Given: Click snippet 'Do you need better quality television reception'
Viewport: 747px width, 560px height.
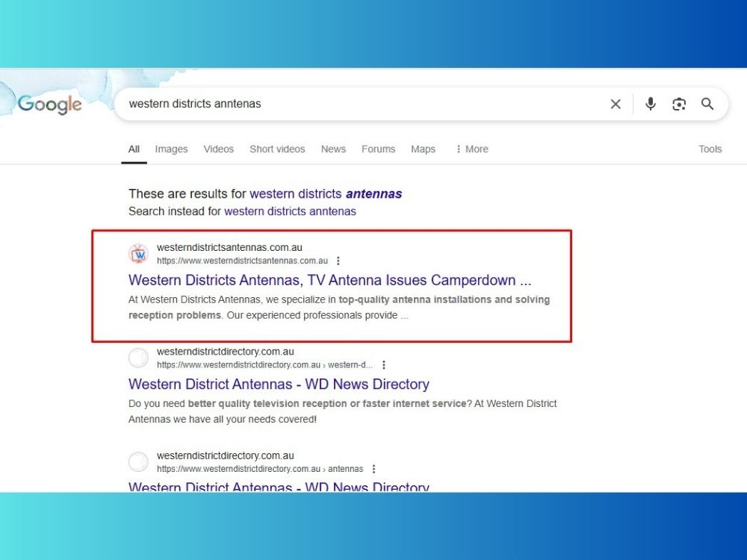Looking at the screenshot, I should [343, 411].
